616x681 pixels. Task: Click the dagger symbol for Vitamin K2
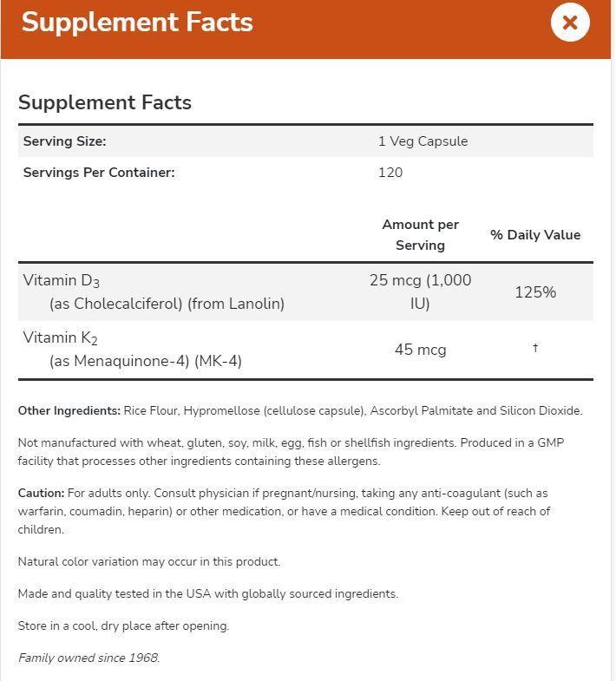tap(535, 348)
